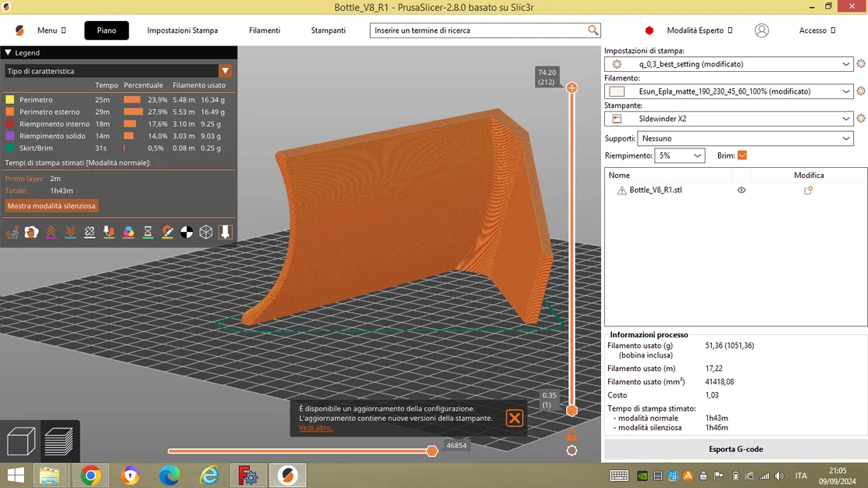868x488 pixels.
Task: Toggle retractions visibility icon
Action: (51, 232)
